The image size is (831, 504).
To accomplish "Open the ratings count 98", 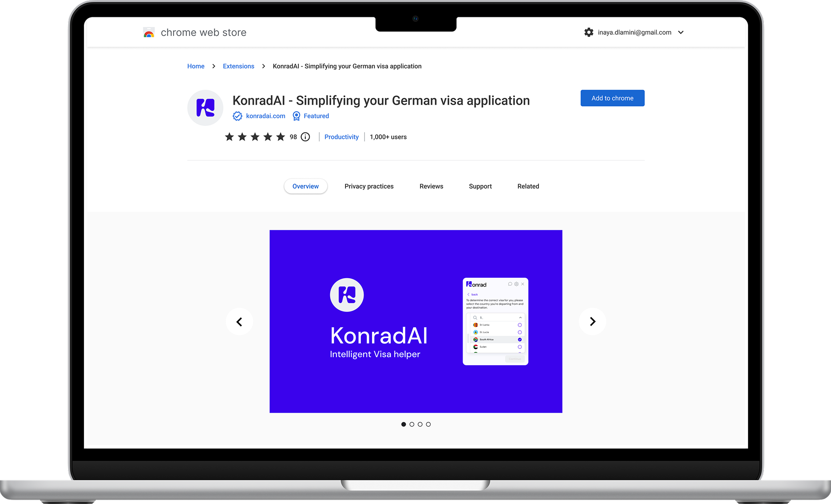I will point(293,137).
